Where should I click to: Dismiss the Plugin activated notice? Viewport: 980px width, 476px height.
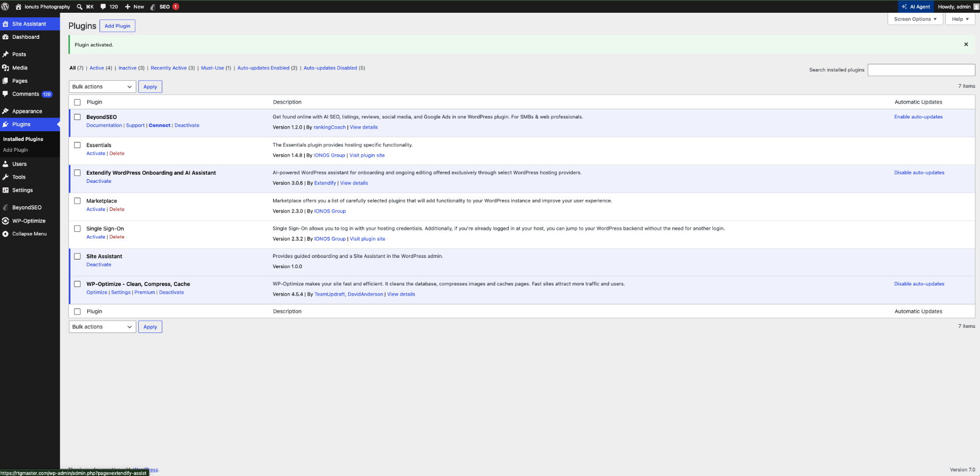click(x=966, y=44)
